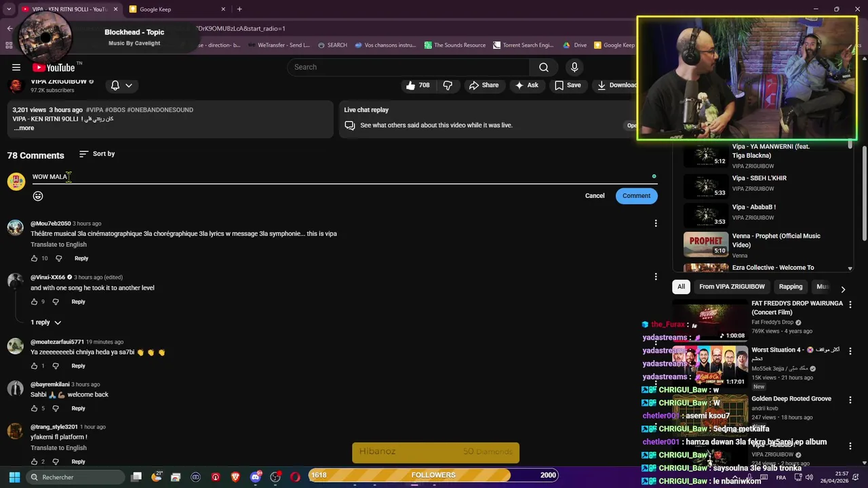Click the #ONEBANDONESOUND hashtag

click(x=160, y=110)
